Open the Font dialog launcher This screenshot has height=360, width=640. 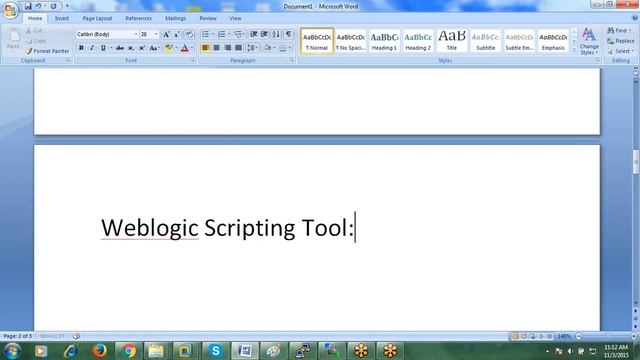coord(193,60)
